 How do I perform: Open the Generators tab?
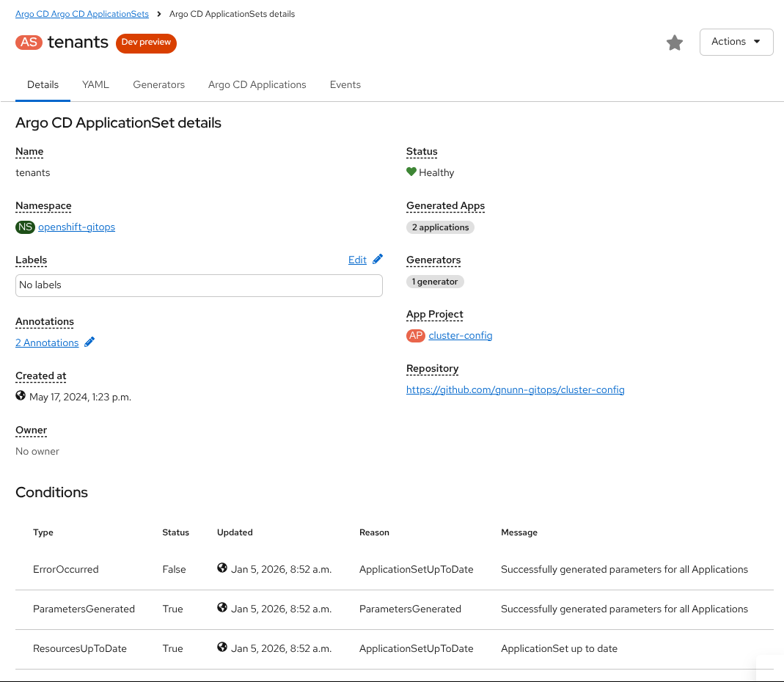point(158,85)
